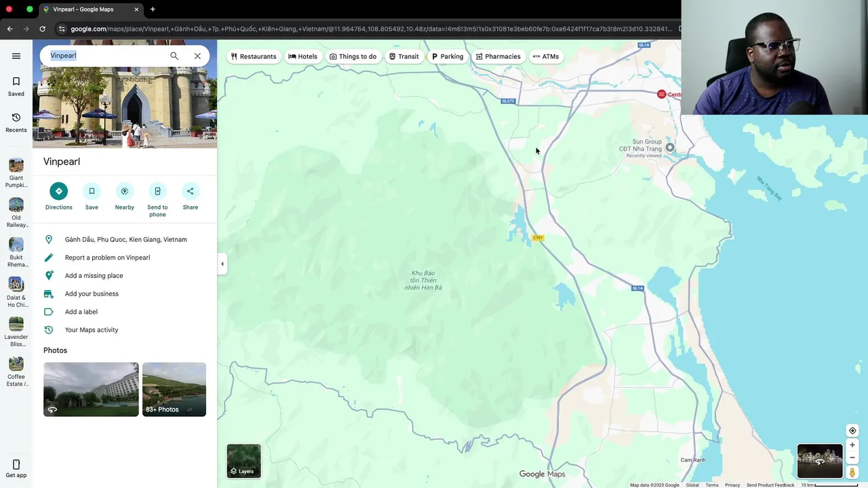Open the Street View photo thumbnail
The width and height of the screenshot is (868, 488).
(91, 389)
